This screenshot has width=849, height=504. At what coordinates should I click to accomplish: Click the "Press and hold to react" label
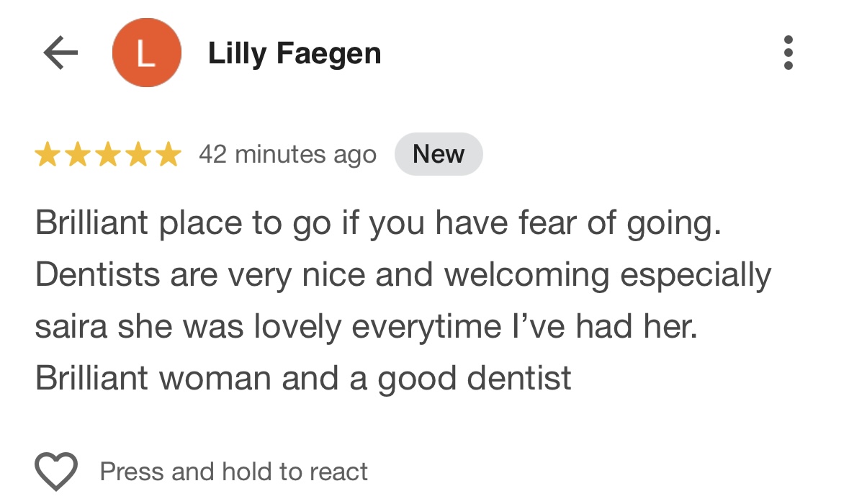pos(234,472)
